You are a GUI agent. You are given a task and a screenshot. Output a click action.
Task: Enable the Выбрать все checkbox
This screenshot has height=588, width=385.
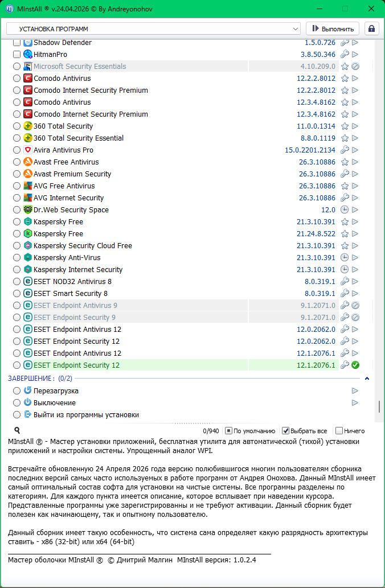pos(286,431)
